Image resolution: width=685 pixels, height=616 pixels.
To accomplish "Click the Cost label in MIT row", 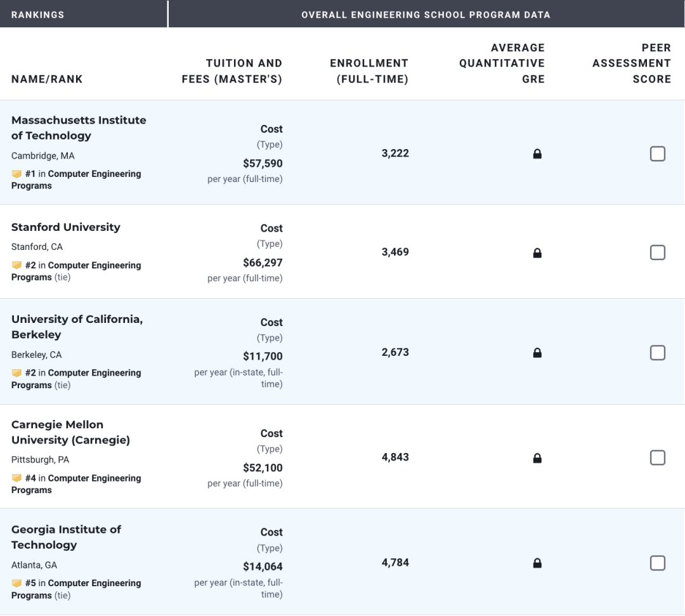I will pyautogui.click(x=271, y=129).
